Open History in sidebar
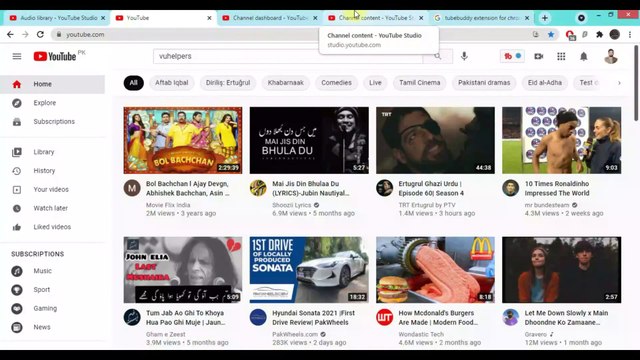Viewport: 640px width, 360px height. point(52,171)
